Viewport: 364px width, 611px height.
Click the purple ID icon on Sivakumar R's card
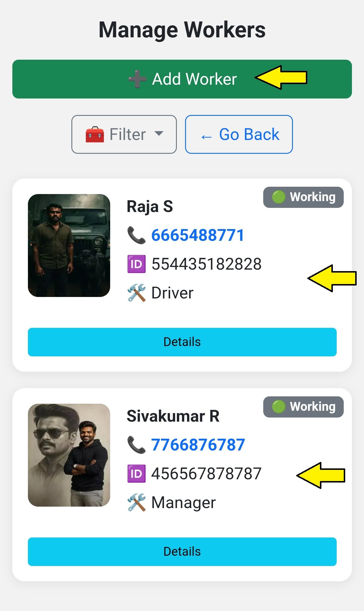136,474
